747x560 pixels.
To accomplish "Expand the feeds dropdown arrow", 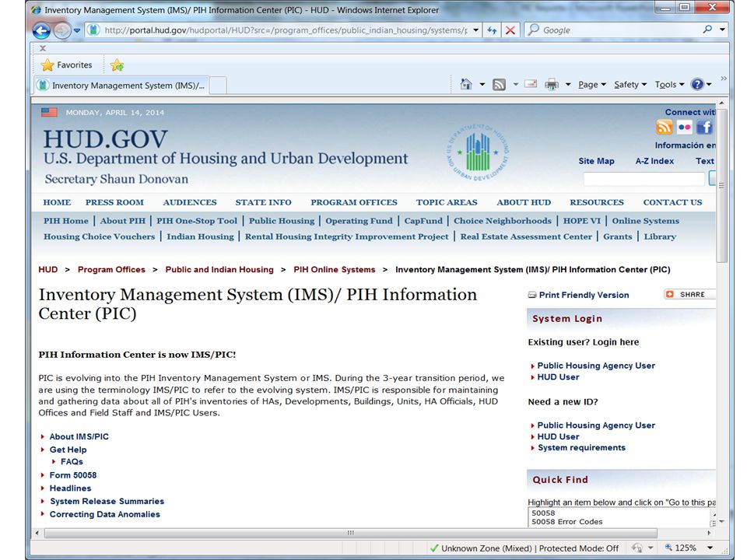I will (515, 85).
